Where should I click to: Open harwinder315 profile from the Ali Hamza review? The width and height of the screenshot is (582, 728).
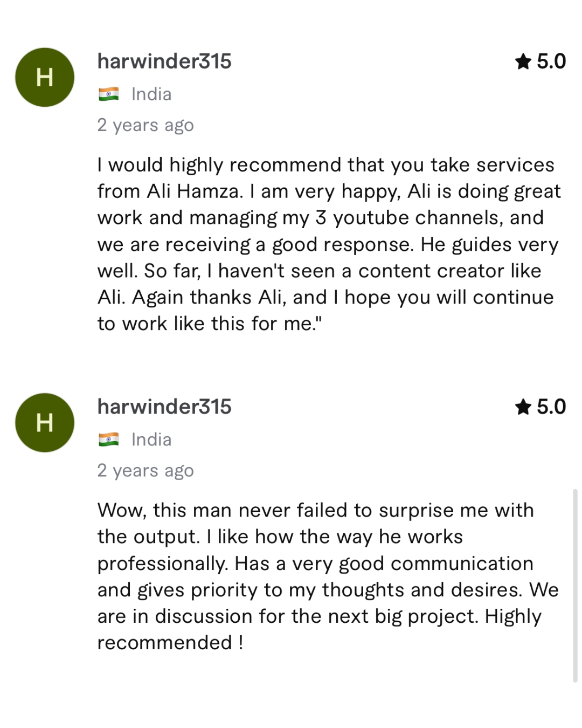pyautogui.click(x=164, y=61)
